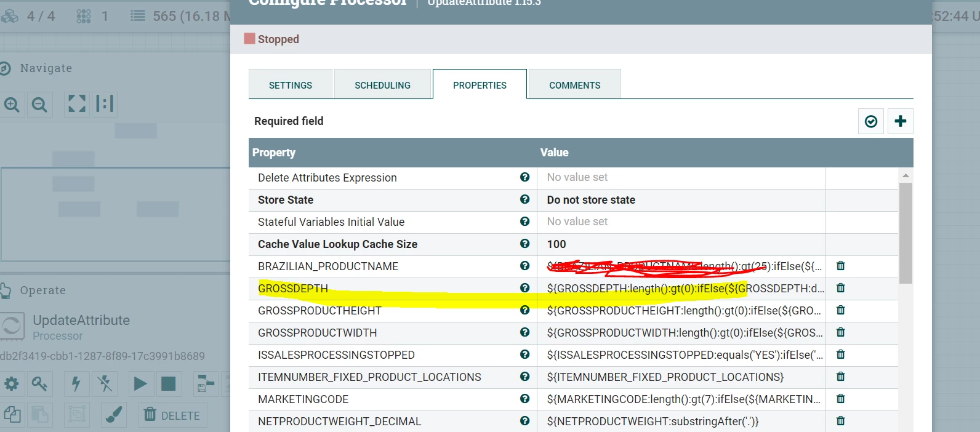Show help for ITEMNUMBER_FIXED_PRODUCT_LOCATIONS property

click(x=524, y=377)
